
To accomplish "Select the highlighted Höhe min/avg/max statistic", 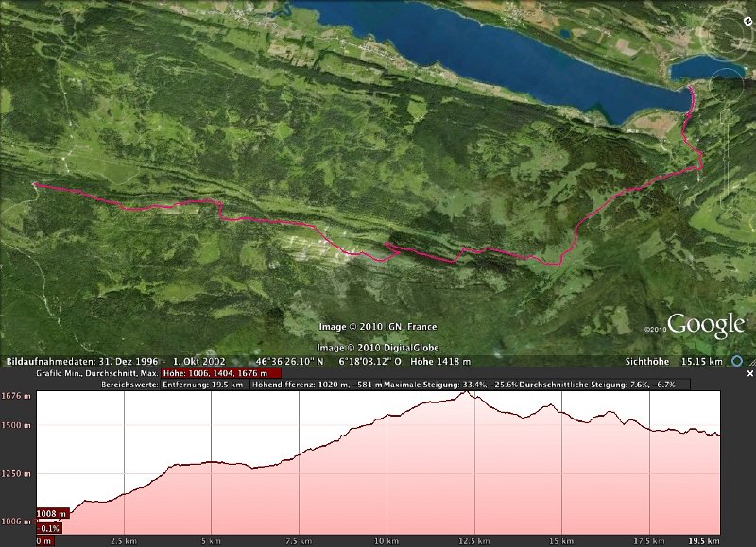I will [x=215, y=373].
